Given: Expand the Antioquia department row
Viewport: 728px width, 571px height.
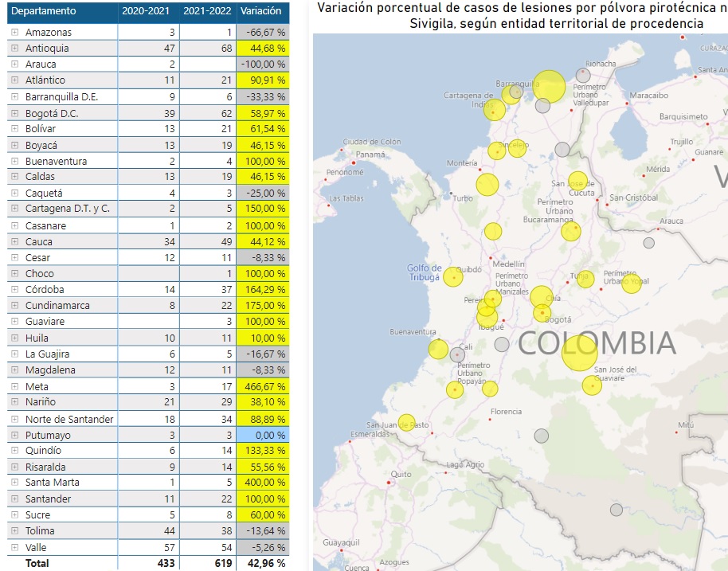Looking at the screenshot, I should (14, 49).
